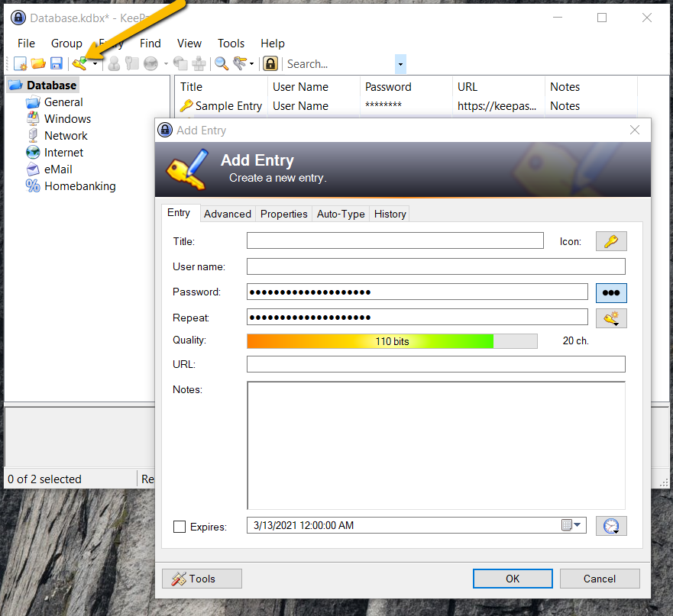Switch to the Auto-Type tab

tap(340, 214)
